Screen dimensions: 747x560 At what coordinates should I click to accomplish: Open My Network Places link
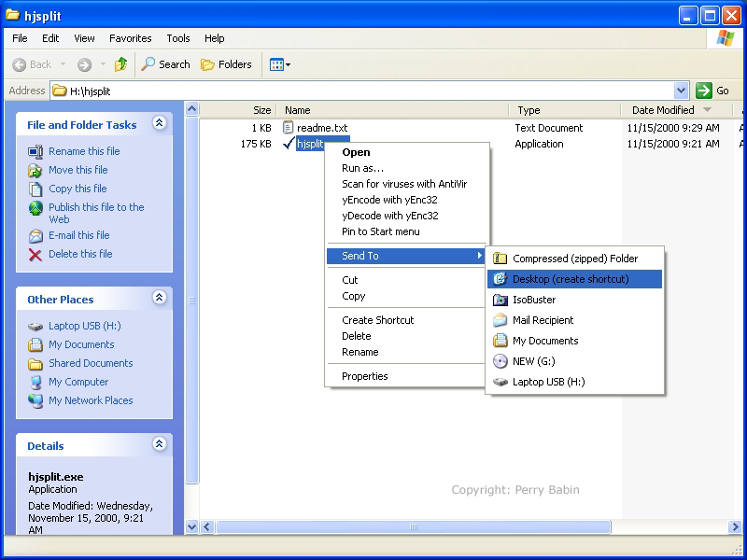91,401
